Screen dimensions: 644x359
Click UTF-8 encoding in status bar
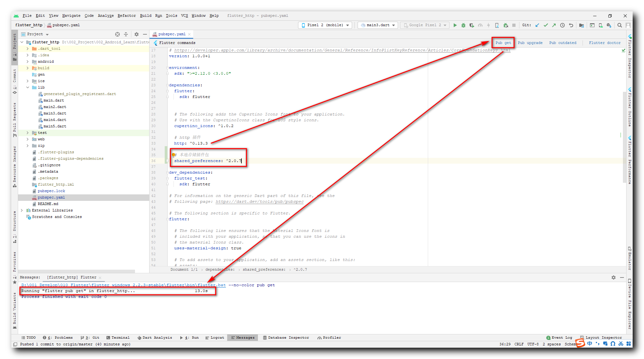[533, 344]
